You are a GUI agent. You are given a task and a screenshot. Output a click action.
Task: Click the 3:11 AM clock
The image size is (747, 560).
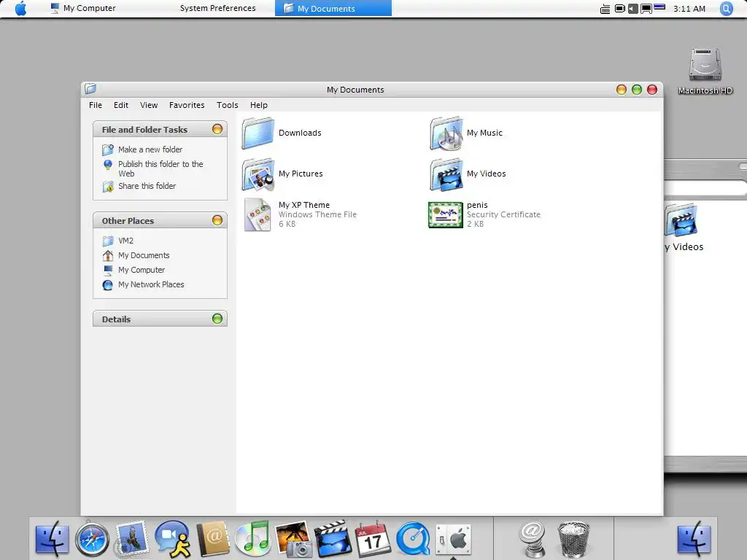[x=689, y=9]
